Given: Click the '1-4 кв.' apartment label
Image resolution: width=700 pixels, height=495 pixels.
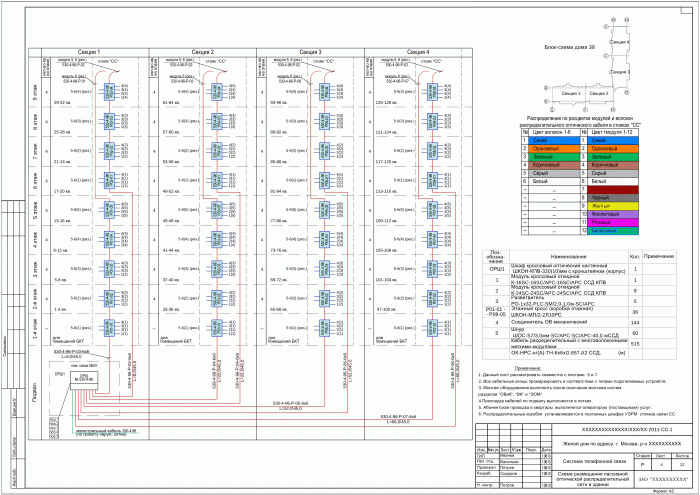Looking at the screenshot, I should click(60, 309).
